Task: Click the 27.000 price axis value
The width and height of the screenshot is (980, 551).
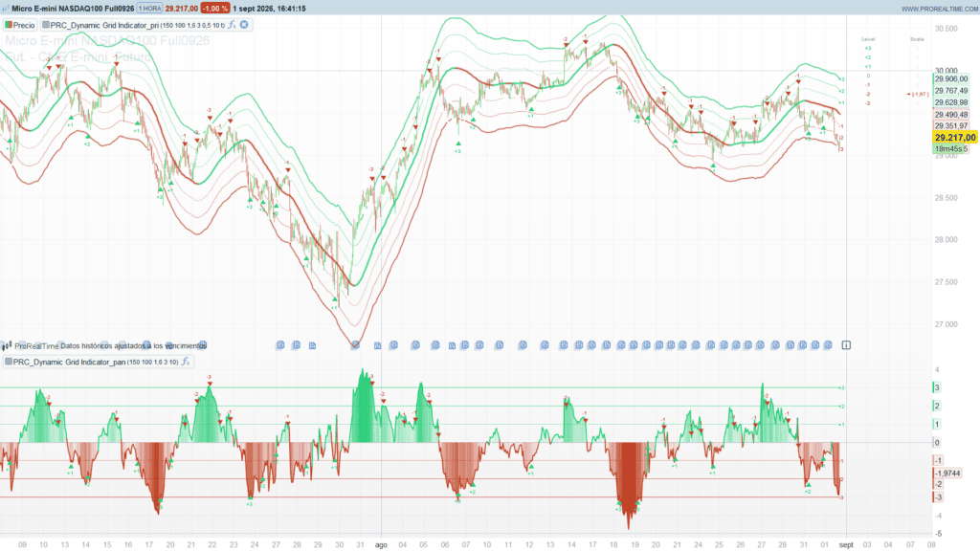Action: (x=946, y=324)
